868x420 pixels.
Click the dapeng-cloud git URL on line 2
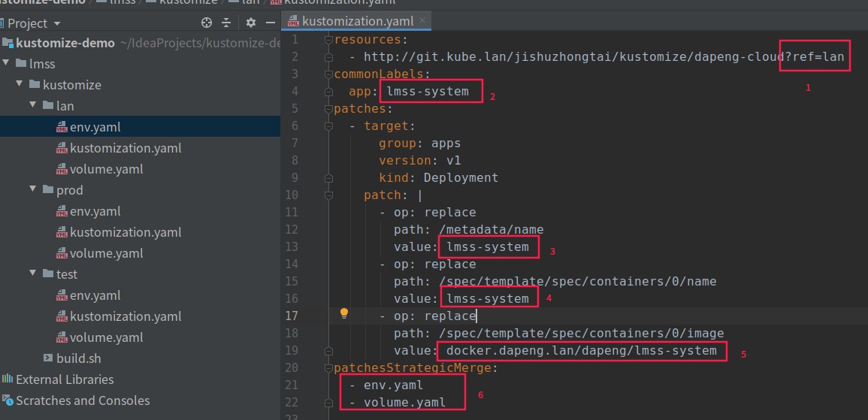pyautogui.click(x=603, y=56)
